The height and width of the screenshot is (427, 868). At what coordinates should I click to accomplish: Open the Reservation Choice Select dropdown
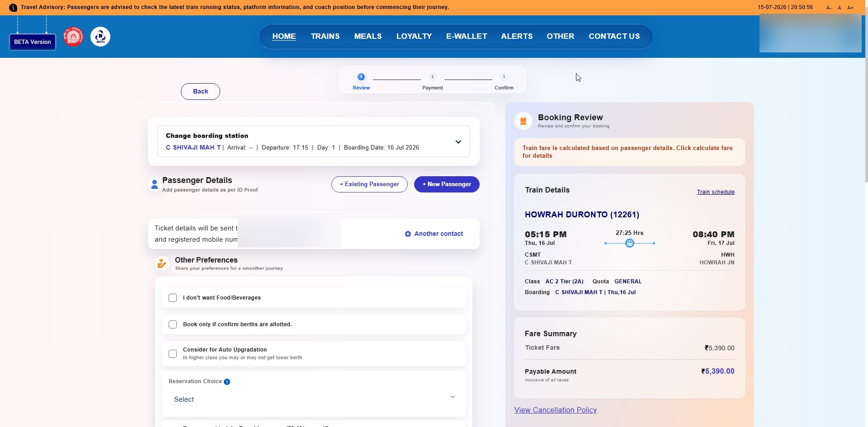pyautogui.click(x=314, y=399)
